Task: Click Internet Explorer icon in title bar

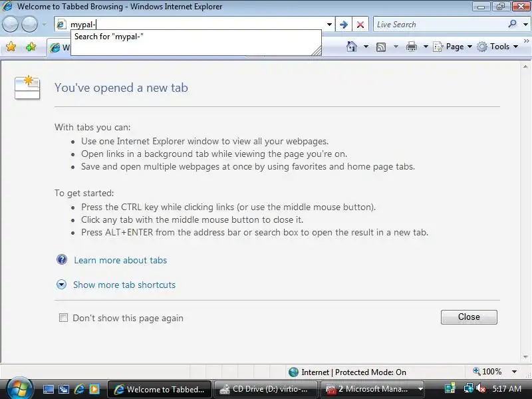Action: tap(7, 7)
